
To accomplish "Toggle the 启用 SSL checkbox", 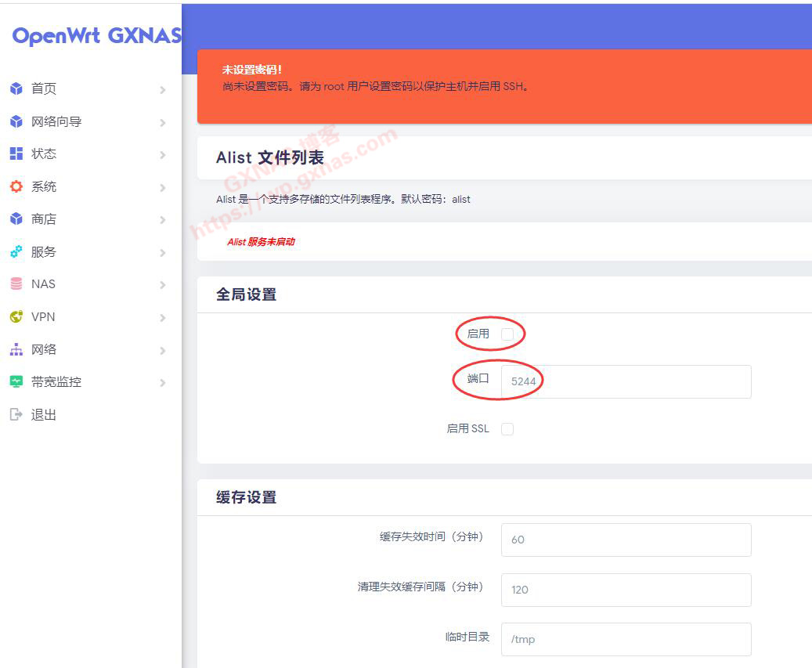I will pyautogui.click(x=507, y=428).
